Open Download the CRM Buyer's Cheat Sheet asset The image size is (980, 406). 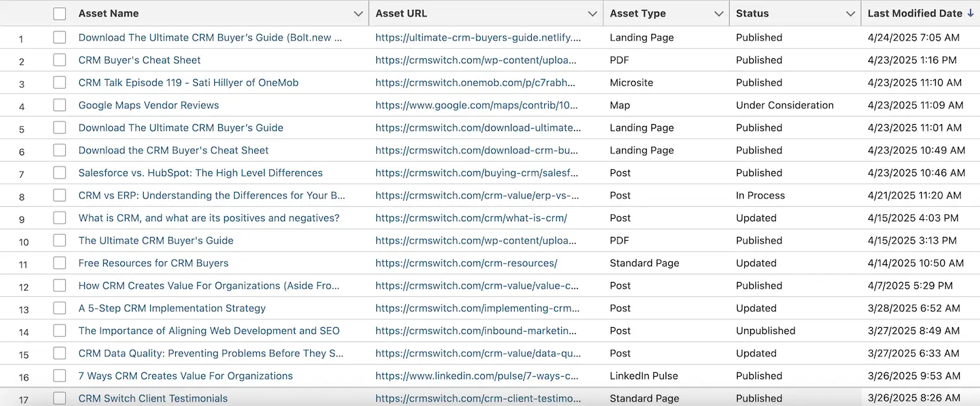tap(174, 150)
